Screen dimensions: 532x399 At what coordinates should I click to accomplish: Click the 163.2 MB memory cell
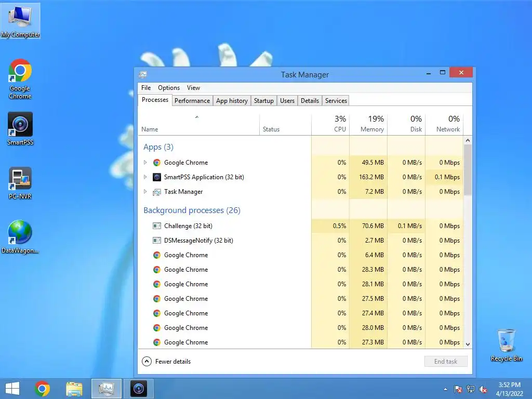(x=368, y=177)
